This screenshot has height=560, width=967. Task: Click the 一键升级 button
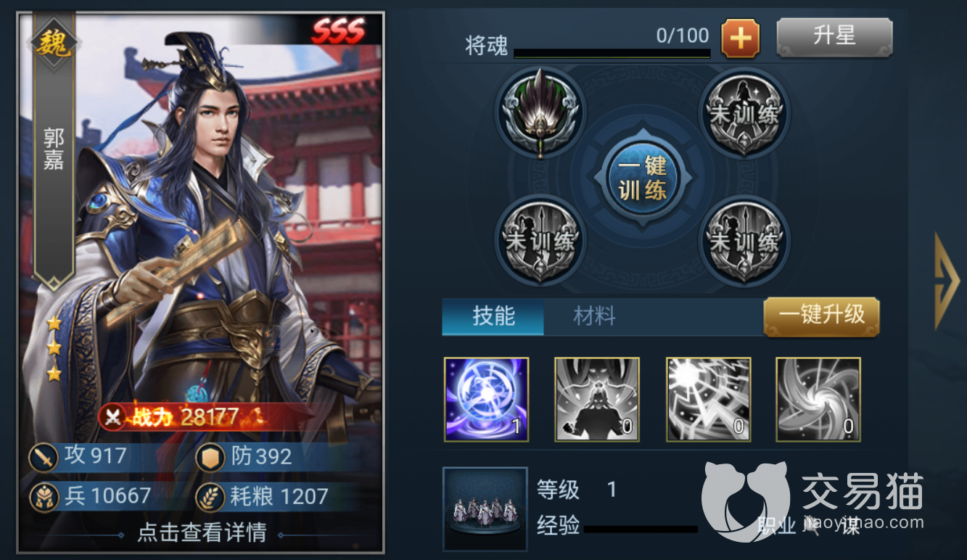click(822, 316)
